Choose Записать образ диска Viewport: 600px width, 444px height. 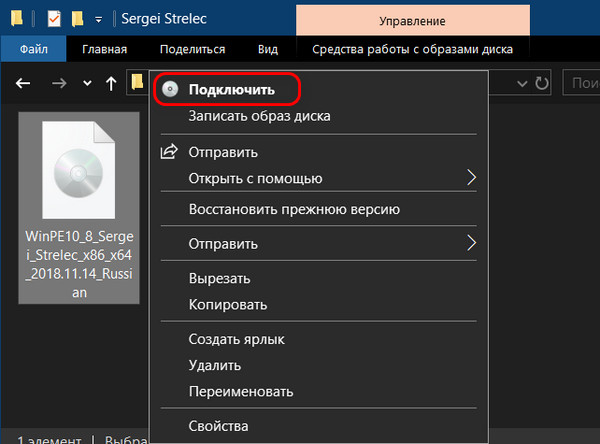click(x=319, y=116)
